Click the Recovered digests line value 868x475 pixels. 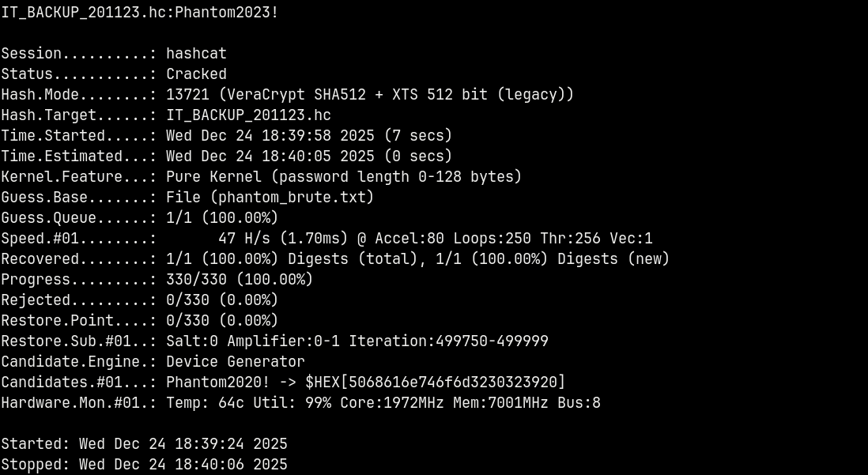417,259
